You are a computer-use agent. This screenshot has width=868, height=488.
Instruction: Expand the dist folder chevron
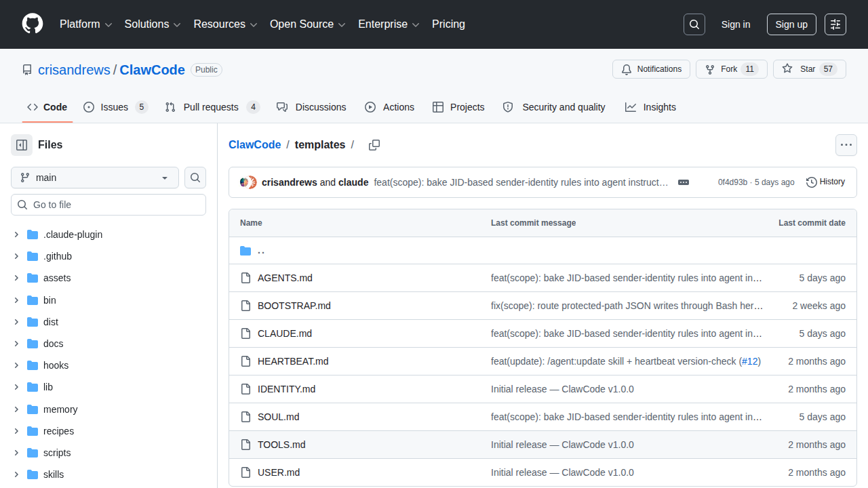(16, 322)
